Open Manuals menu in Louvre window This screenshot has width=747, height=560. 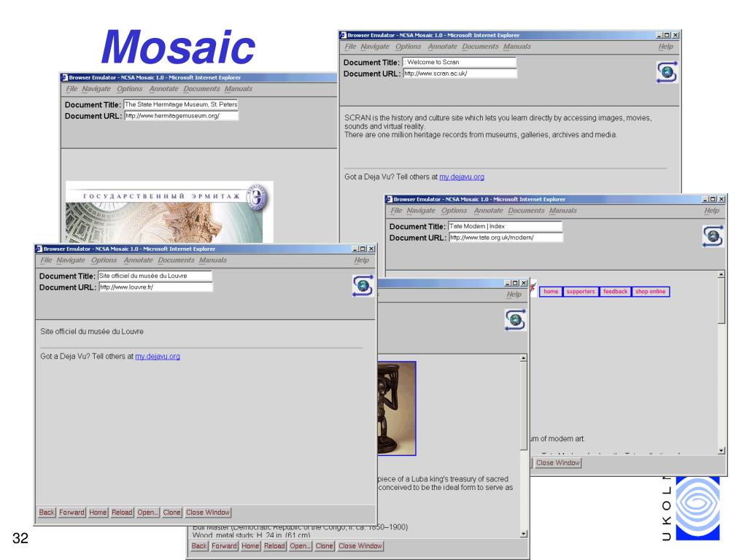[213, 260]
